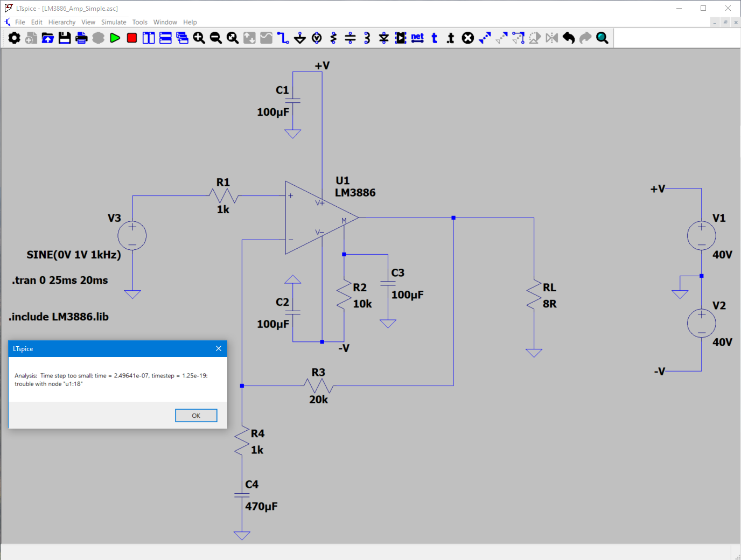Cascade windows using toolbar icon
Image resolution: width=741 pixels, height=560 pixels.
[x=182, y=38]
